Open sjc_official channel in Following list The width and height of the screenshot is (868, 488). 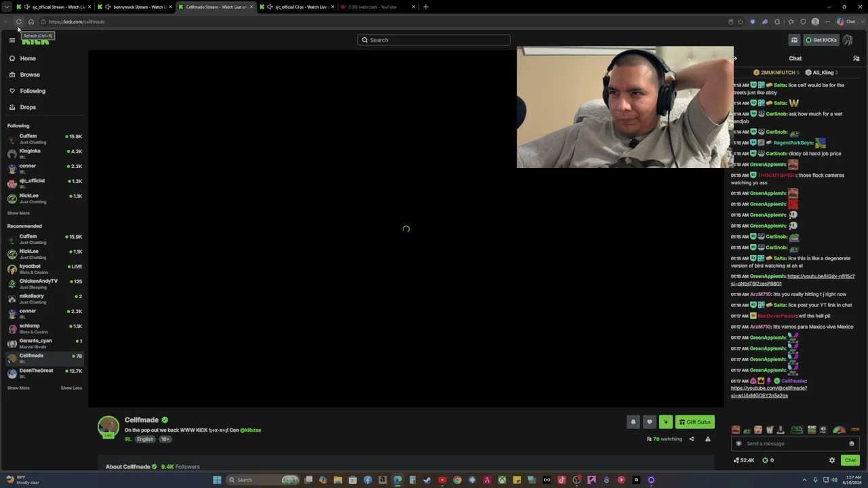44,184
